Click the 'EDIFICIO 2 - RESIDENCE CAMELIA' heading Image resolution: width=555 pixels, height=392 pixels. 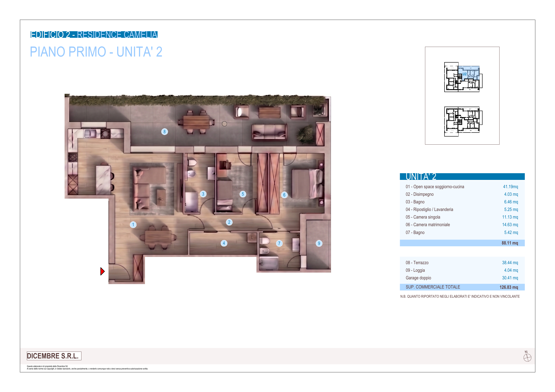point(94,35)
